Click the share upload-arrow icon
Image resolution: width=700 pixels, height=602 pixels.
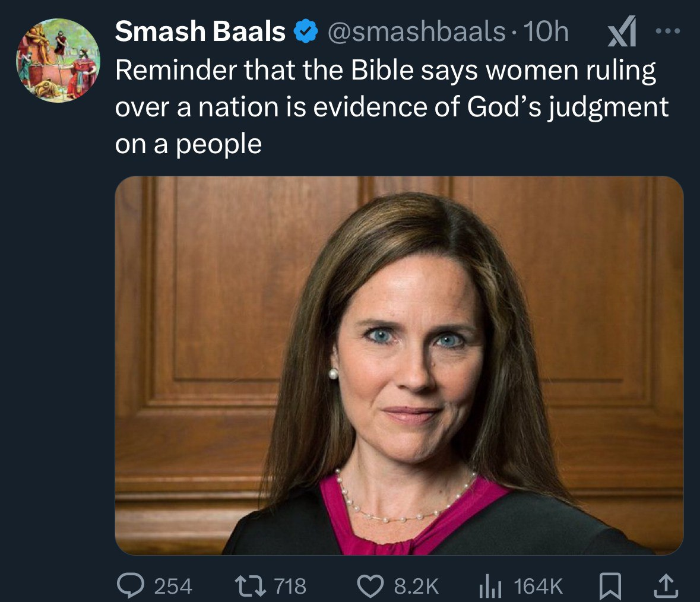click(666, 586)
